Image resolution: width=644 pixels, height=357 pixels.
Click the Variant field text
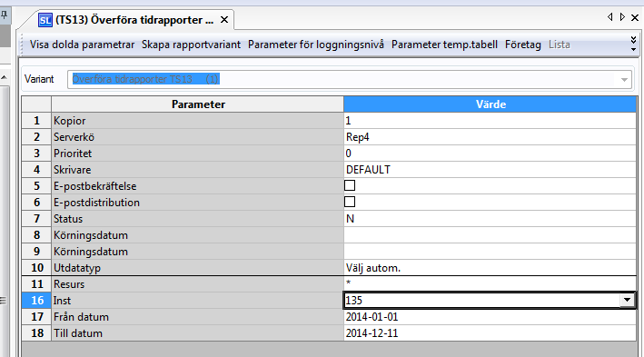point(146,79)
